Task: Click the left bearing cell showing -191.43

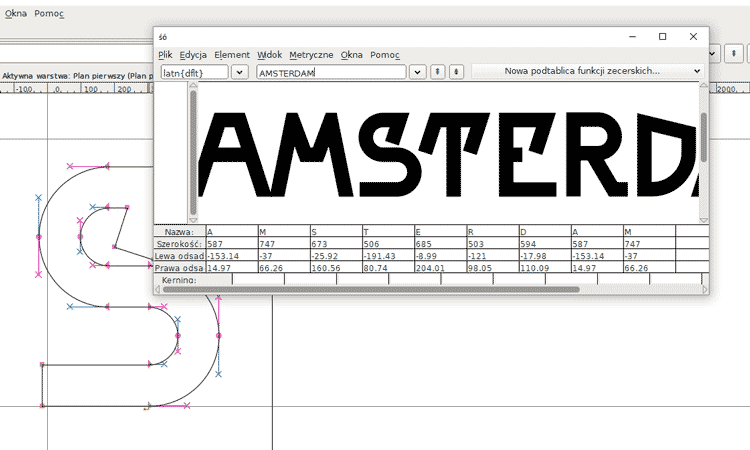Action: (387, 256)
